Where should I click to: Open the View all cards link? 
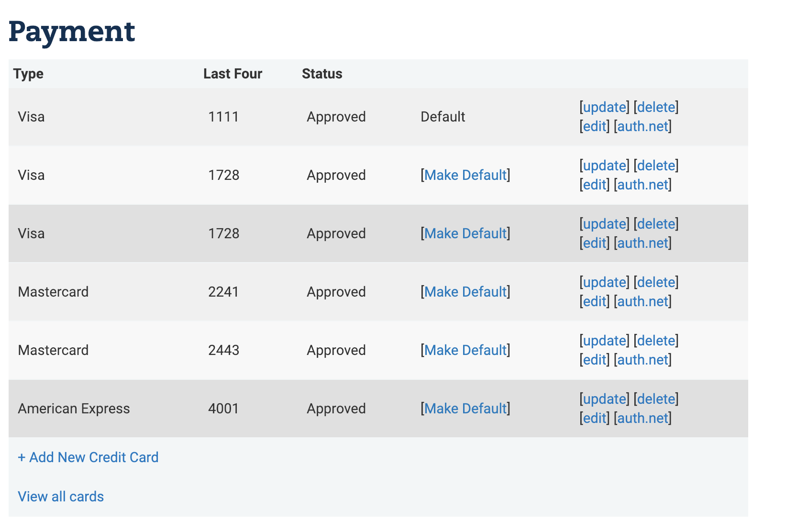click(61, 497)
